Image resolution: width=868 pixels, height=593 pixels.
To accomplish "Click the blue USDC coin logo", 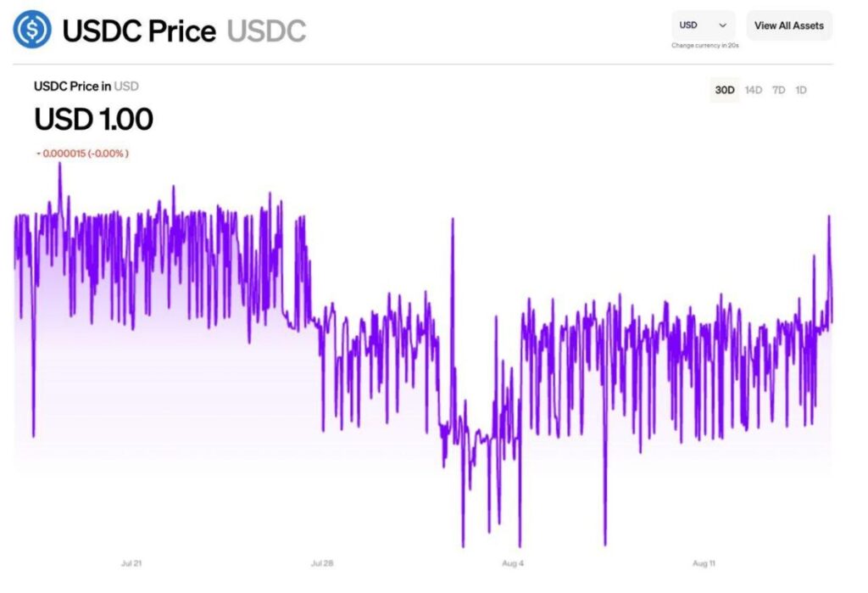I will pyautogui.click(x=32, y=31).
